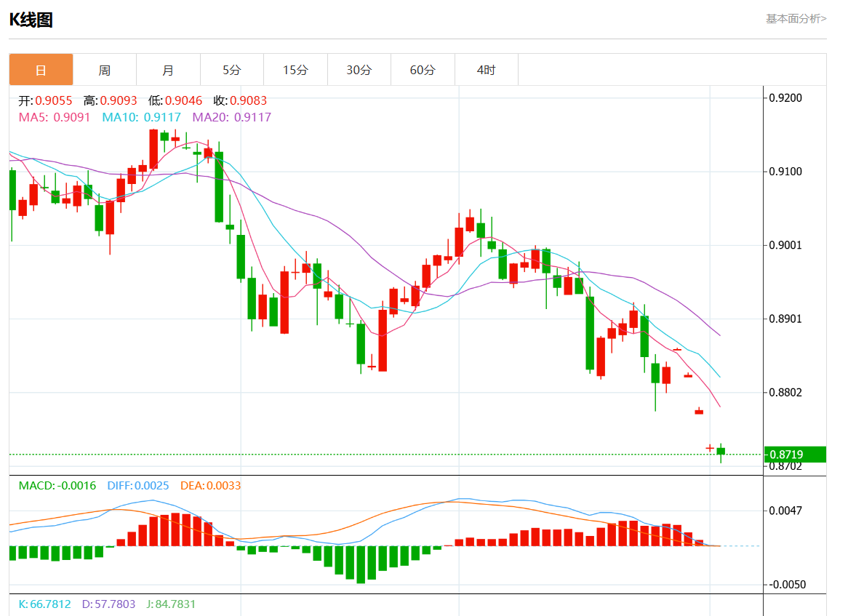This screenshot has width=864, height=616.
Task: Click the DIFF indicator readout
Action: coord(138,485)
